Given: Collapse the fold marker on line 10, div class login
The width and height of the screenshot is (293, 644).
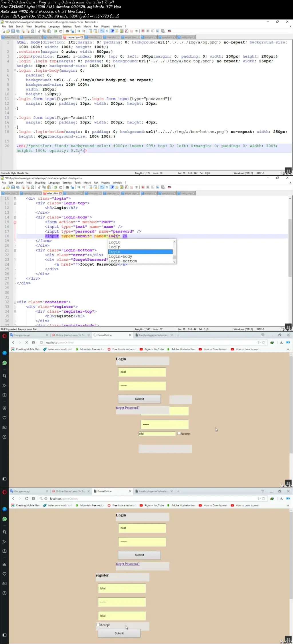Looking at the screenshot, I should (15, 198).
